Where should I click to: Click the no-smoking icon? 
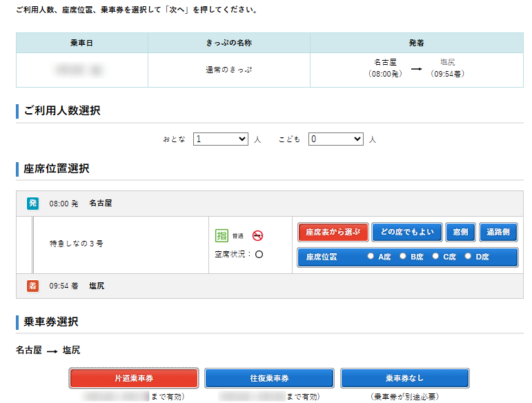(x=258, y=235)
